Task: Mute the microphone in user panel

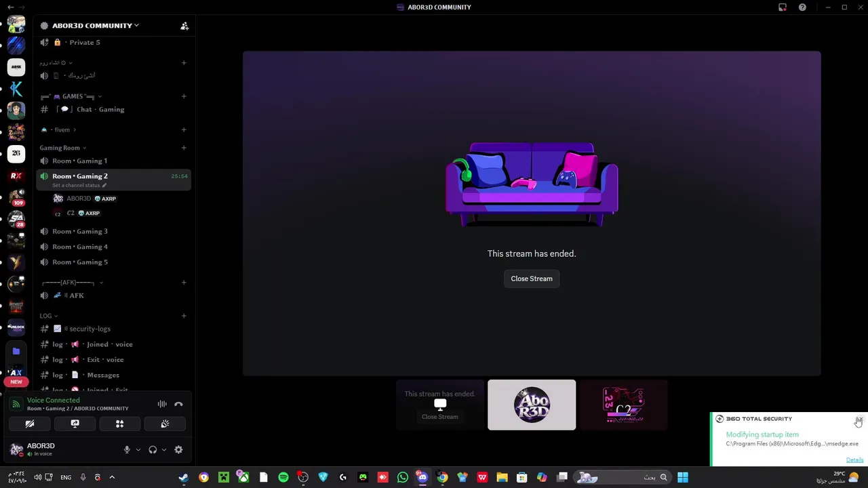Action: pos(127,449)
